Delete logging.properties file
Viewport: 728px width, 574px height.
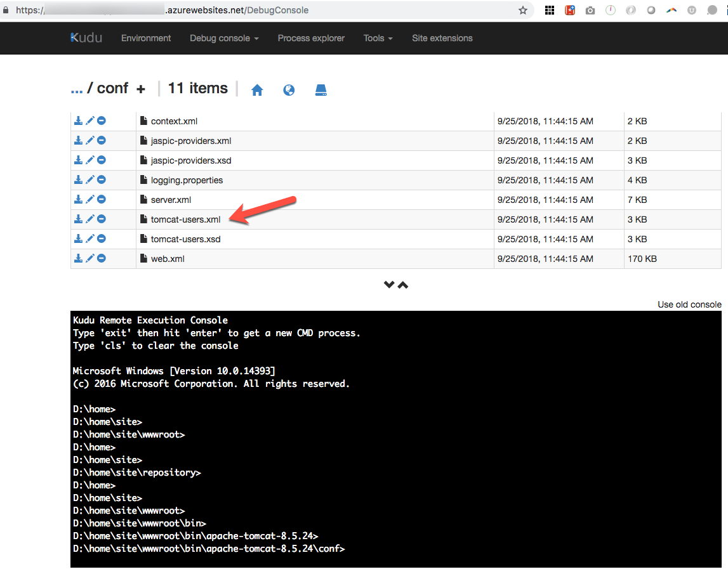coord(101,179)
